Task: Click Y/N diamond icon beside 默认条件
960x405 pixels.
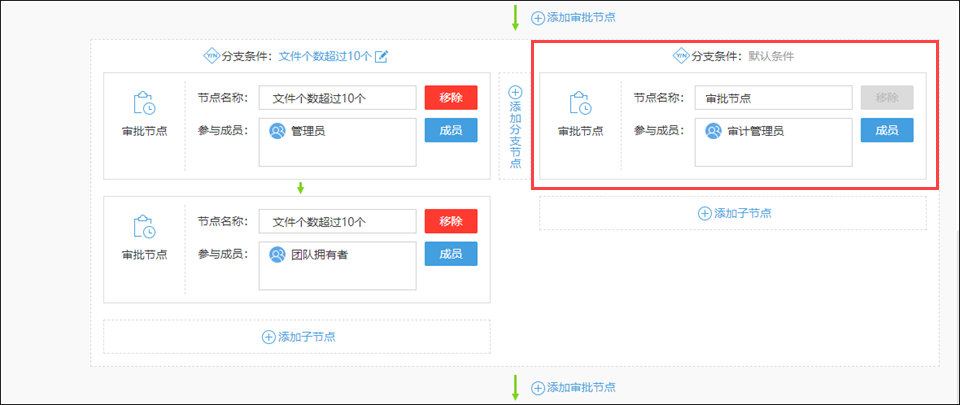Action: point(681,56)
